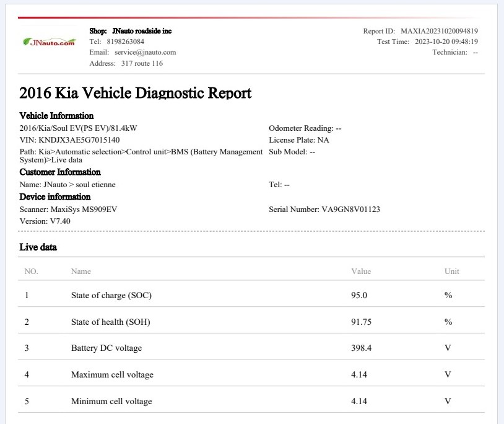Click the telephone number 8198263084
The width and height of the screenshot is (504, 424).
125,42
